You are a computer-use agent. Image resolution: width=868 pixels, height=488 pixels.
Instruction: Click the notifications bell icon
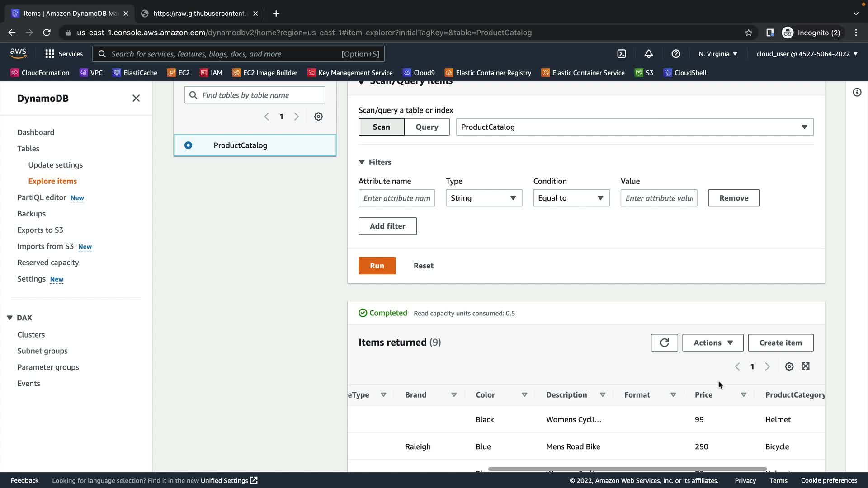pos(648,54)
